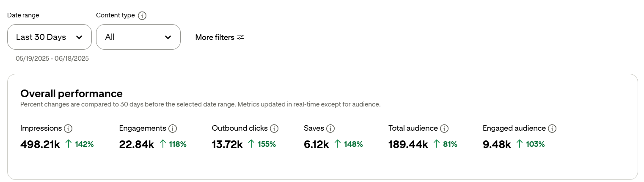Click the More filters button
The height and width of the screenshot is (182, 644).
215,37
